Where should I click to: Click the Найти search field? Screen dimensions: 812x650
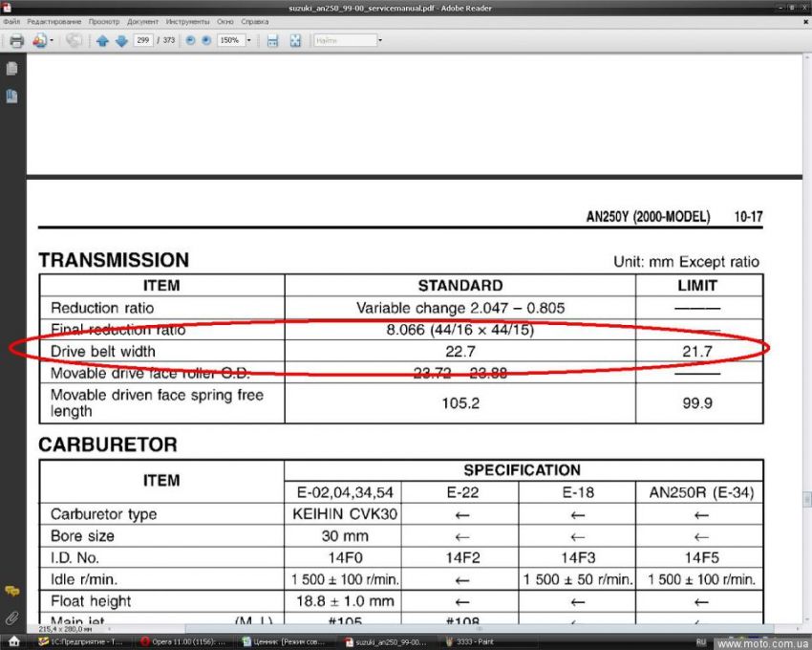tap(345, 40)
